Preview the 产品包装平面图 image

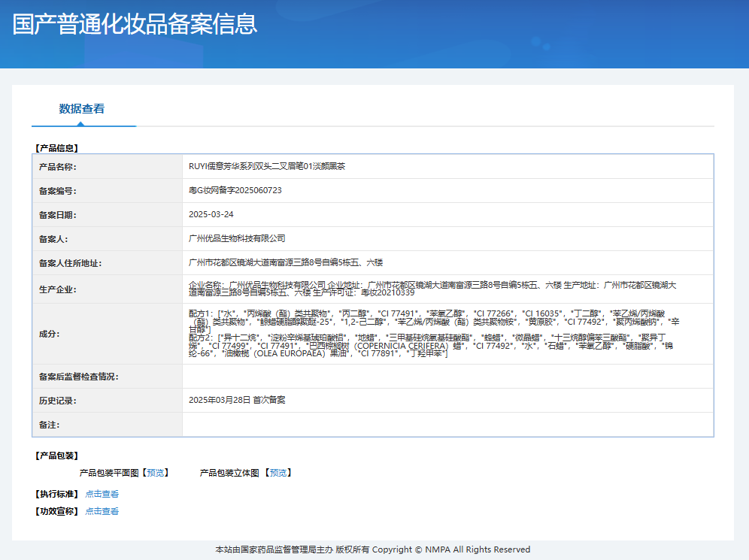coord(155,473)
